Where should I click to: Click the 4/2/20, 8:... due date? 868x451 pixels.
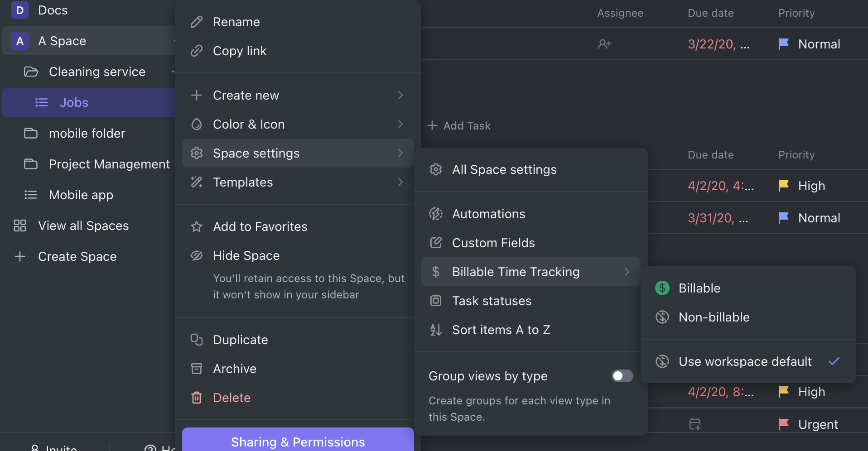tap(721, 392)
